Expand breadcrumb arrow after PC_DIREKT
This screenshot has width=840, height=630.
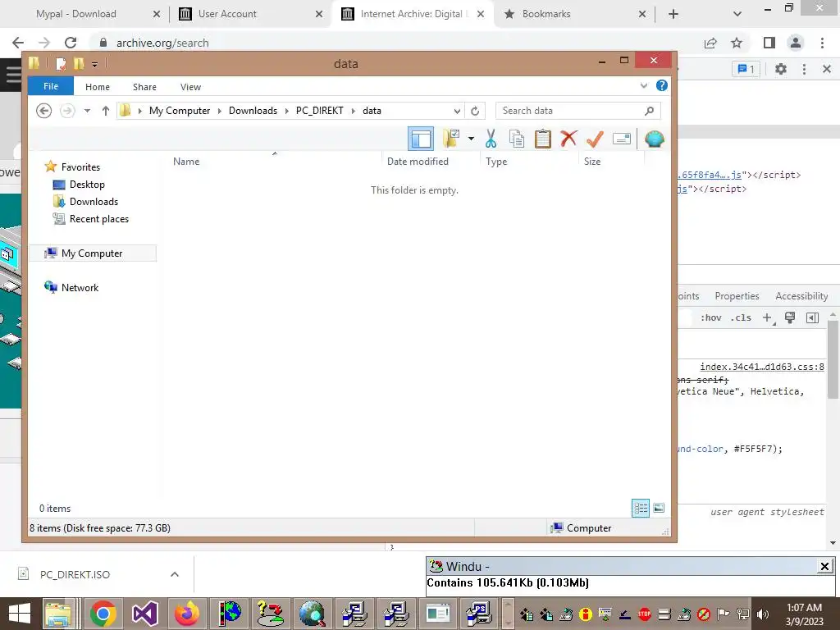[x=354, y=111]
